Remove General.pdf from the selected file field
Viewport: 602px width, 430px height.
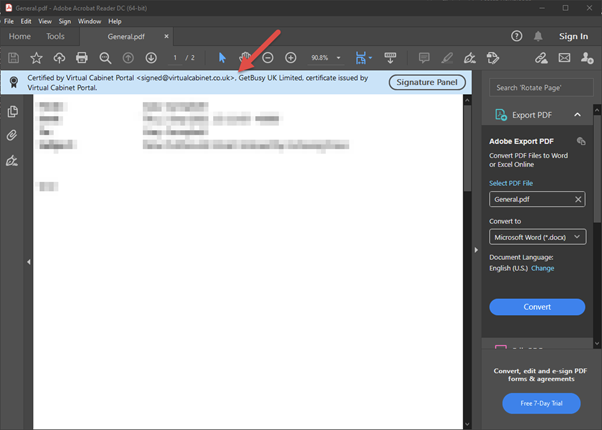click(578, 199)
